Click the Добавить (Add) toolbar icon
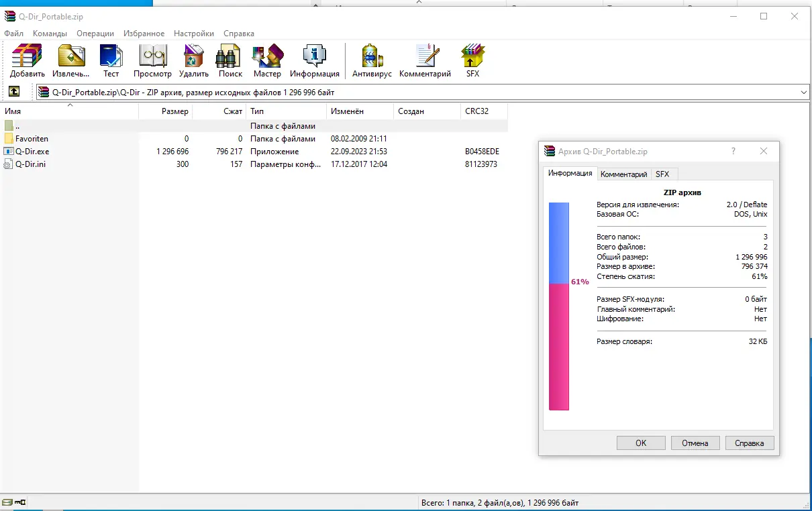Viewport: 812px width, 511px height. pyautogui.click(x=28, y=56)
